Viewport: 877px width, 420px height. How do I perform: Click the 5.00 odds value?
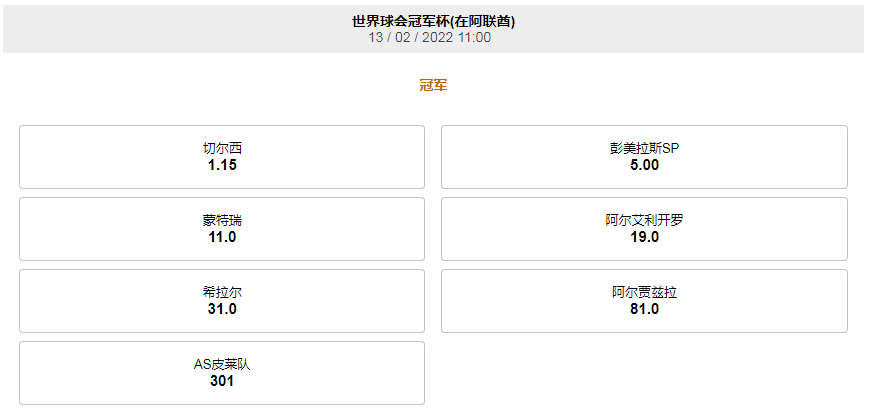644,165
